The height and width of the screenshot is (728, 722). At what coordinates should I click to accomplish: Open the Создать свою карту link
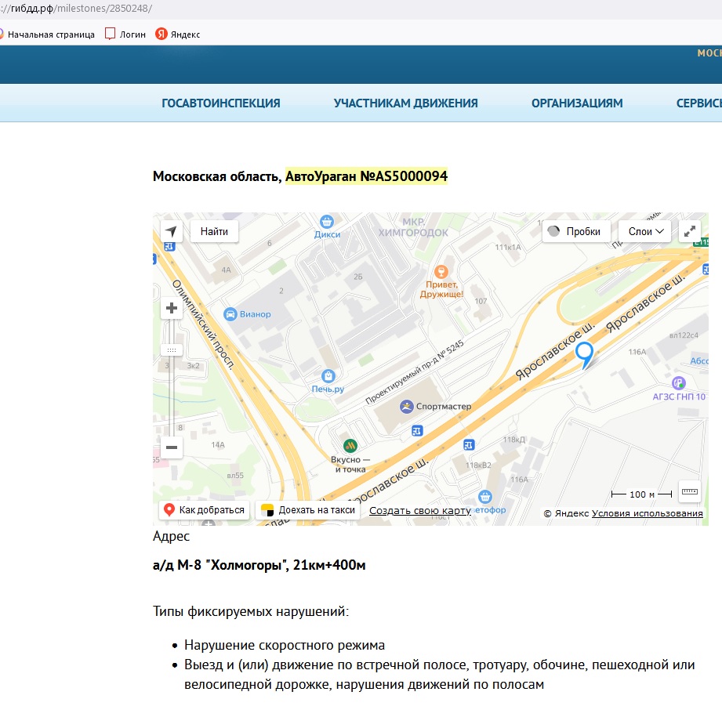pyautogui.click(x=419, y=511)
